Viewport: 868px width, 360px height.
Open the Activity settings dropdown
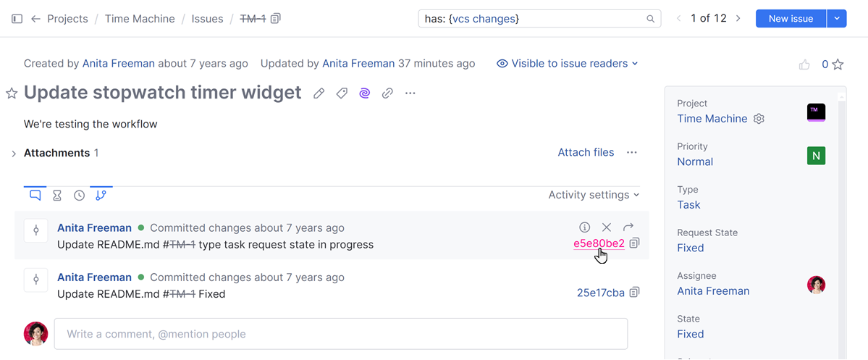(x=594, y=195)
